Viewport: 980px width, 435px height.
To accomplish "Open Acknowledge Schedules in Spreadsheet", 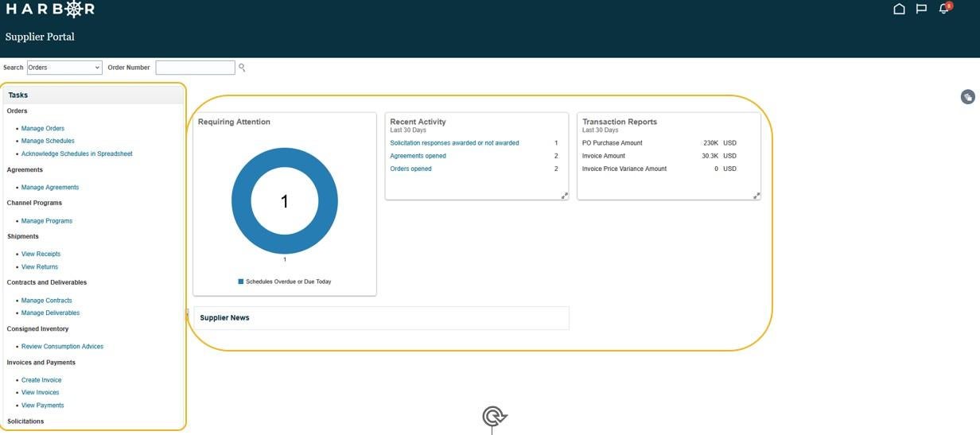I will point(76,154).
